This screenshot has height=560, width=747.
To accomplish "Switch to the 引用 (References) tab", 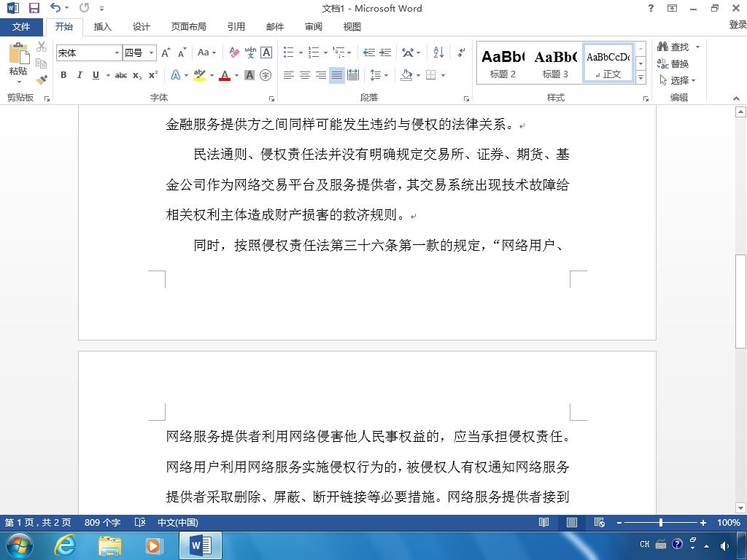I will pyautogui.click(x=236, y=27).
